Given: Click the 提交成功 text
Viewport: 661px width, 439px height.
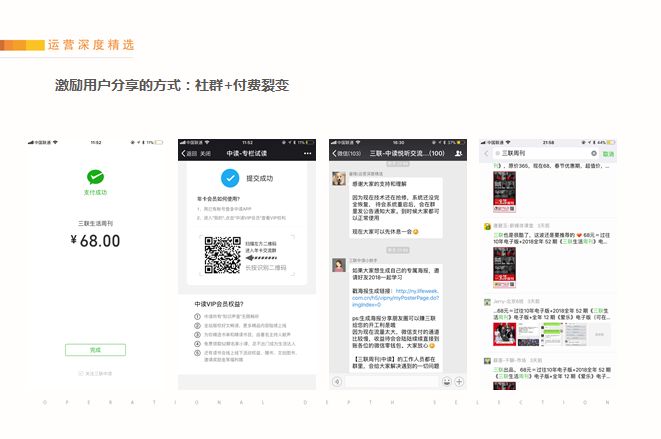Looking at the screenshot, I should (x=260, y=178).
